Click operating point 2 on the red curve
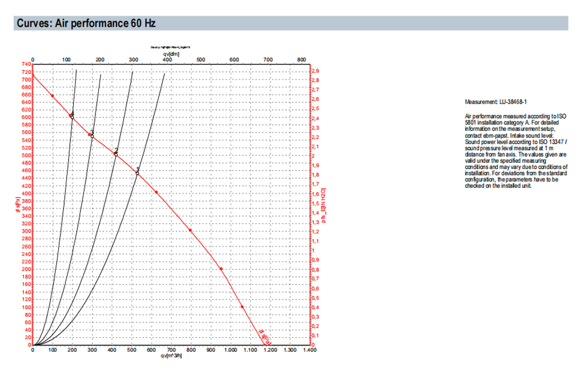582x392 pixels. point(116,155)
